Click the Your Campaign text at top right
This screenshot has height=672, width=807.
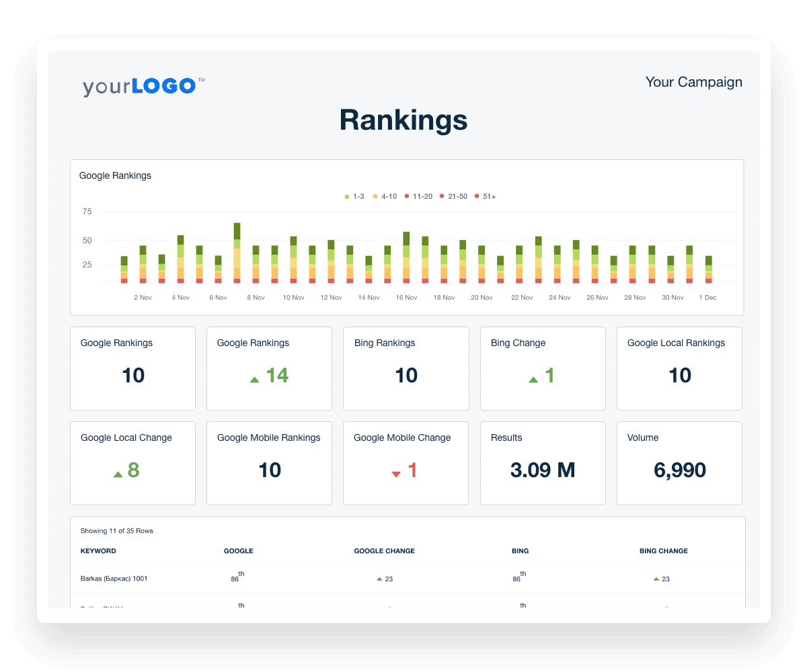click(x=693, y=82)
